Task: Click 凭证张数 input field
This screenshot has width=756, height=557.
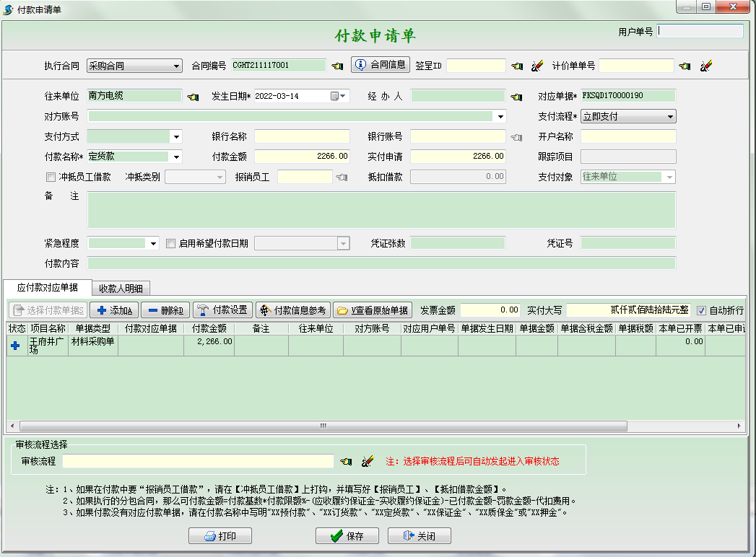Action: [458, 243]
